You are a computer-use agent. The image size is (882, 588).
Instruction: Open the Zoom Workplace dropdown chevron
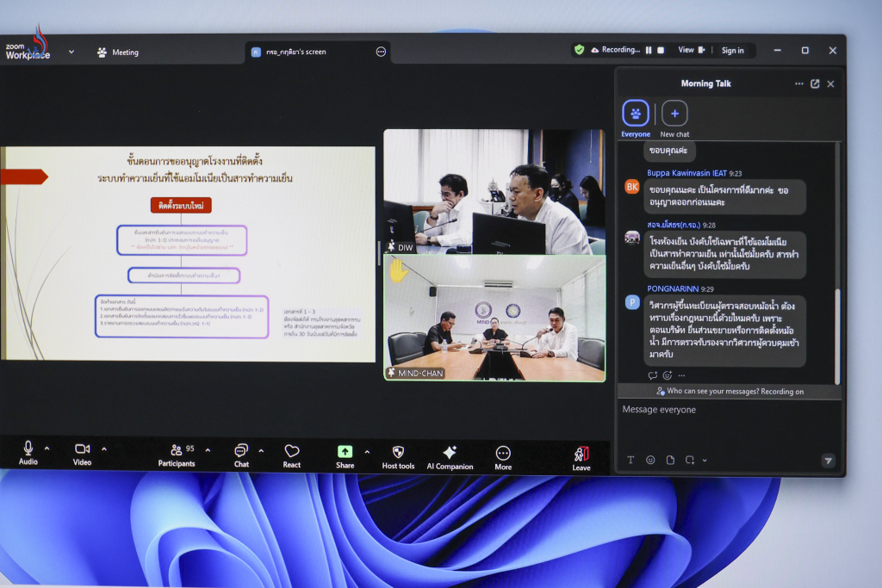click(x=71, y=52)
